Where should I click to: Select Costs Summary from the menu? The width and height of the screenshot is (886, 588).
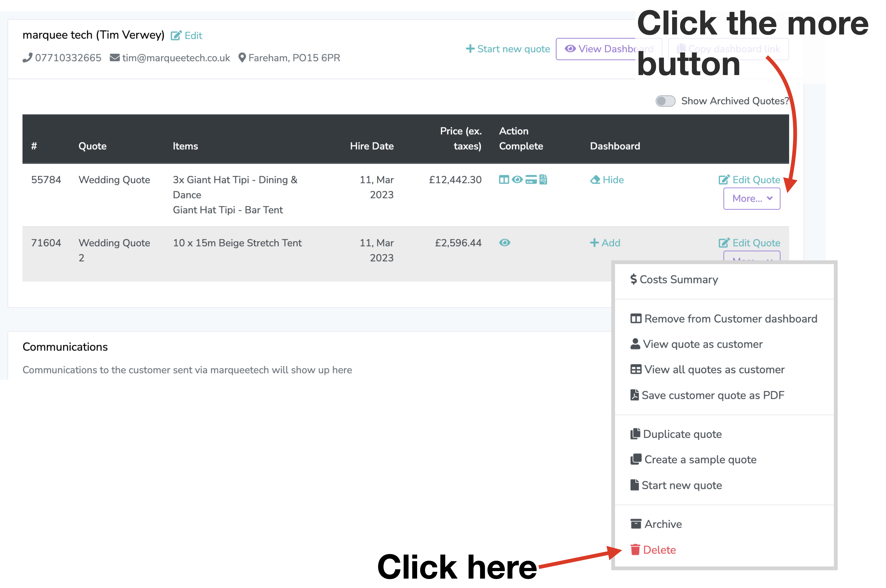(674, 279)
